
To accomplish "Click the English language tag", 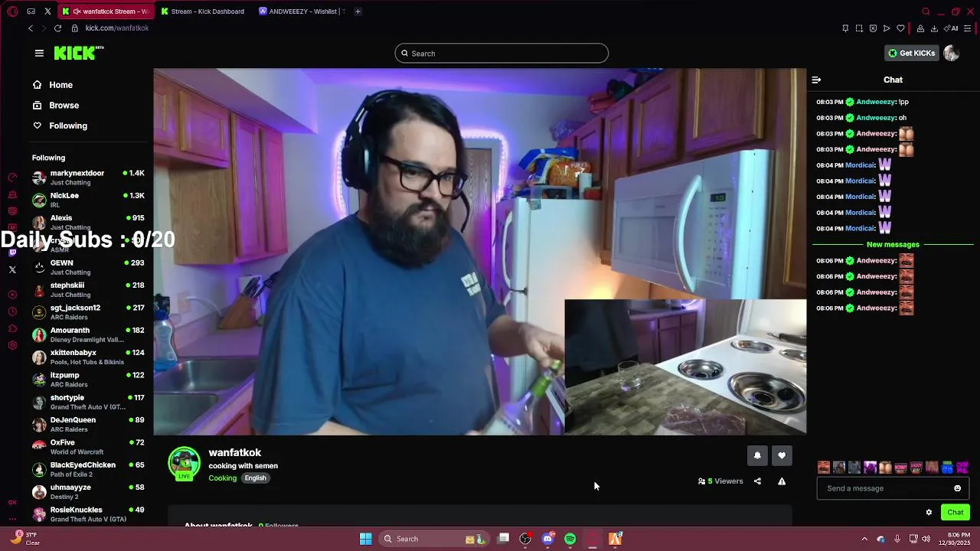I will tap(256, 478).
